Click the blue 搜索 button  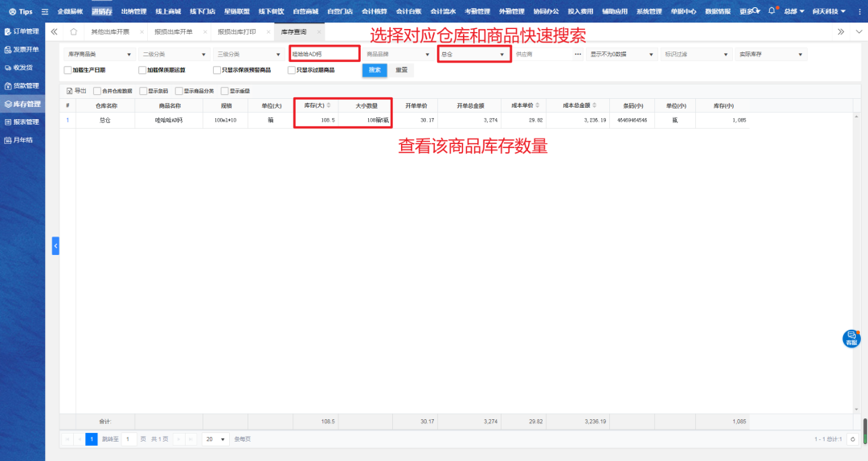pos(375,70)
